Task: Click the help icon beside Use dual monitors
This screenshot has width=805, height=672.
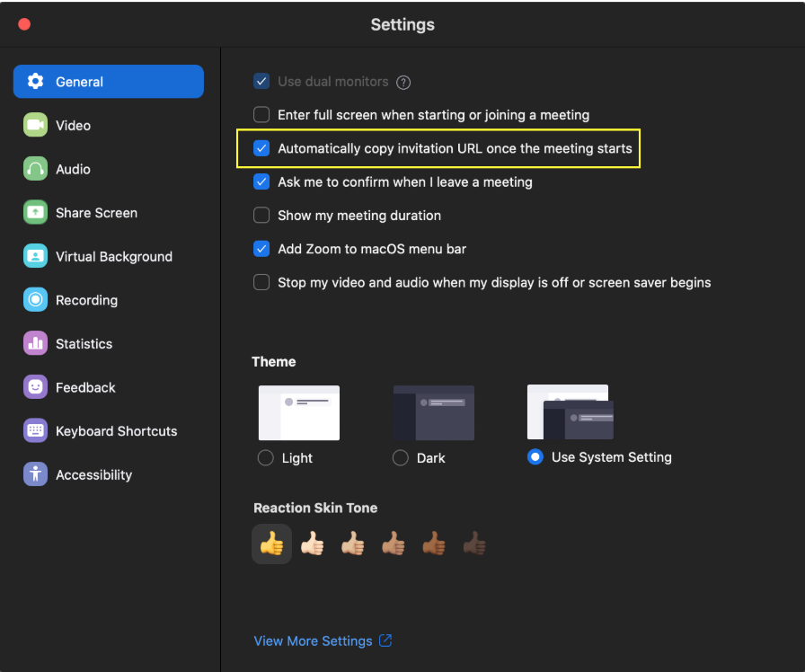Action: [403, 82]
